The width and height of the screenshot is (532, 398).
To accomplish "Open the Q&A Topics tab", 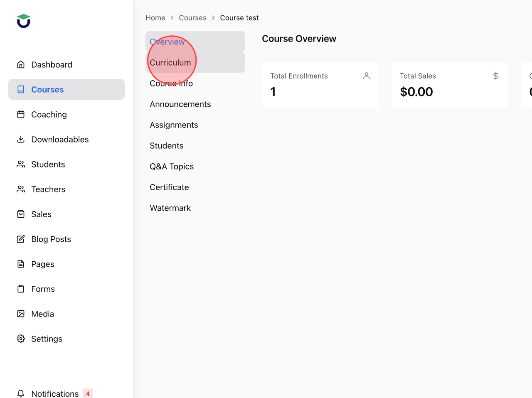I will coord(195,166).
